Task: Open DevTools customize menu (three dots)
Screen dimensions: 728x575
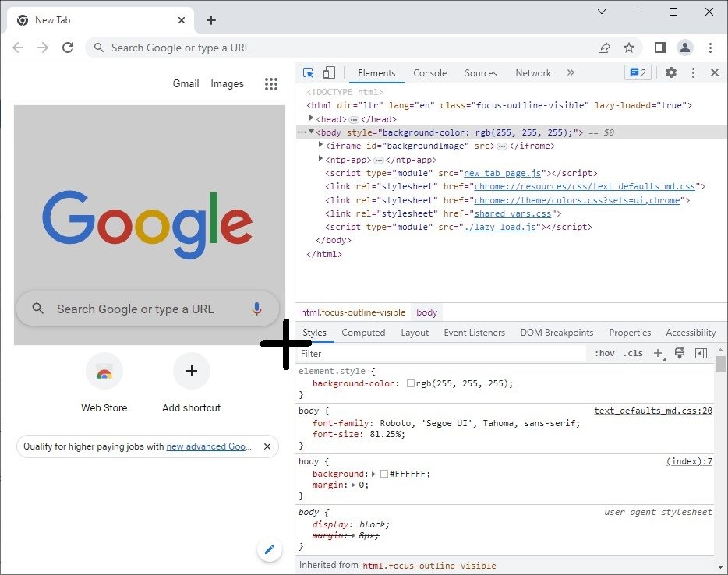Action: 693,72
